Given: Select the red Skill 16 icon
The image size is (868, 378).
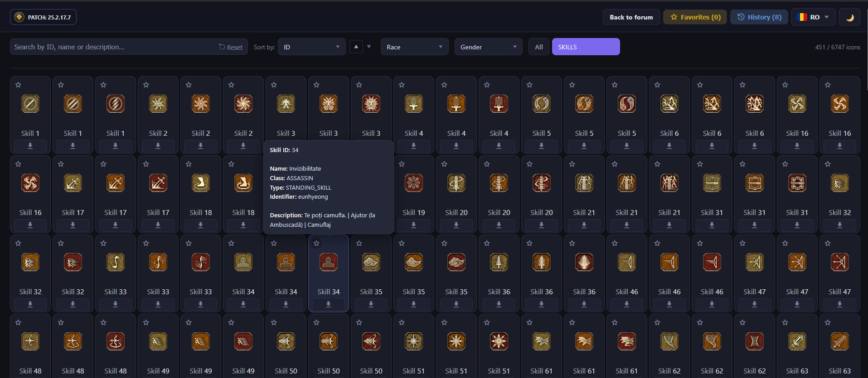Looking at the screenshot, I should point(30,183).
